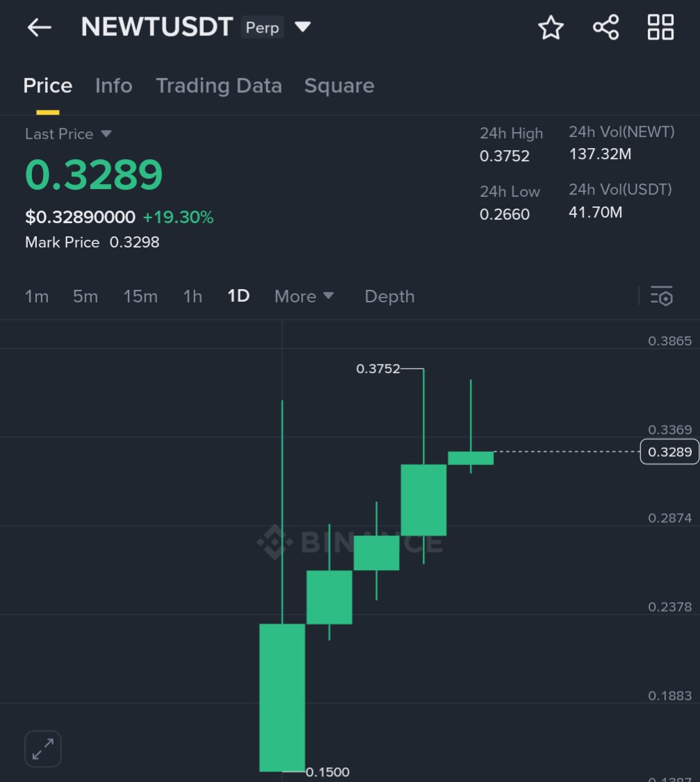This screenshot has height=782, width=700.
Task: Select the latest small candle at 0.3289
Action: point(471,458)
